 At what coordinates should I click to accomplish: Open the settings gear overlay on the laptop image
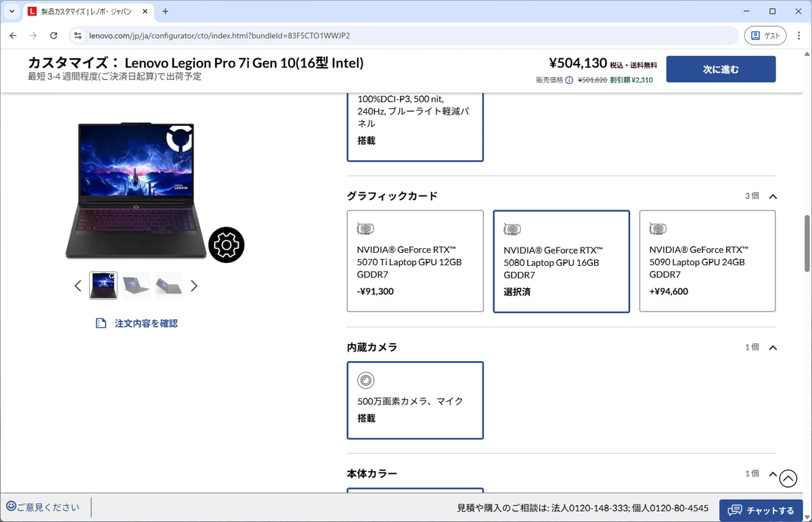point(227,245)
